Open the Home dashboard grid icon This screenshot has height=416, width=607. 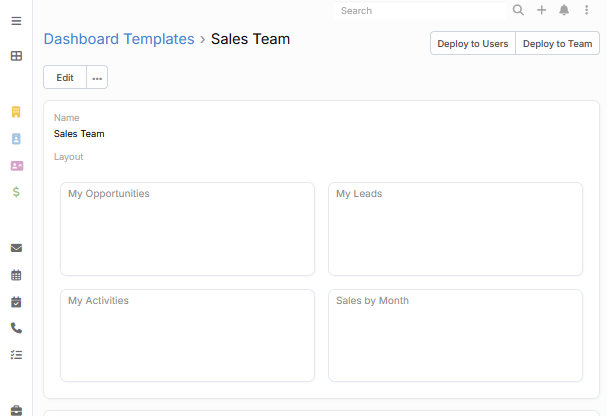point(16,56)
